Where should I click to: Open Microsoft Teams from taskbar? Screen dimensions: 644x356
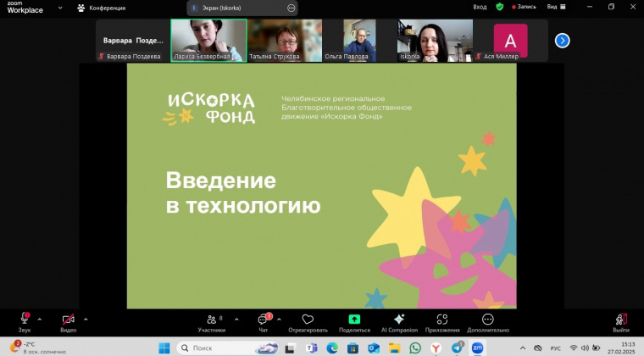(x=311, y=348)
